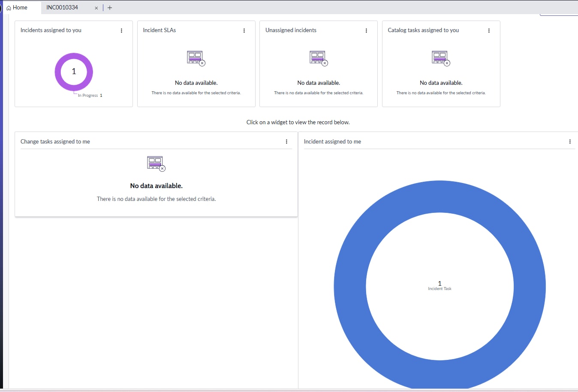Open Change tasks assigned to me options menu
The image size is (578, 392).
[286, 141]
